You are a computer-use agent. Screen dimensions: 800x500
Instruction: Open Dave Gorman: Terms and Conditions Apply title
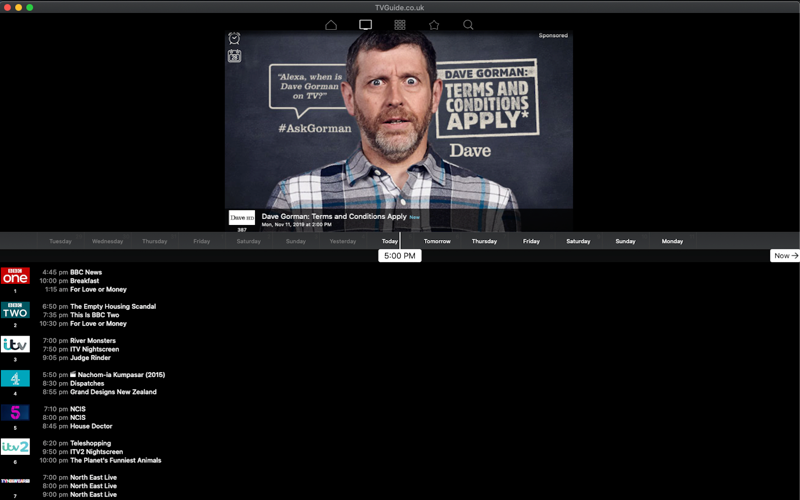334,216
